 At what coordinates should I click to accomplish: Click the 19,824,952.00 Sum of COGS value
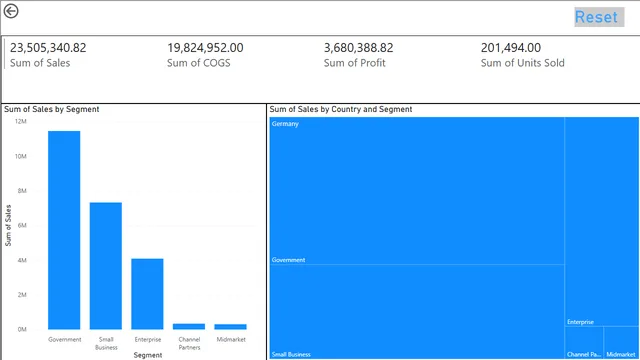205,48
